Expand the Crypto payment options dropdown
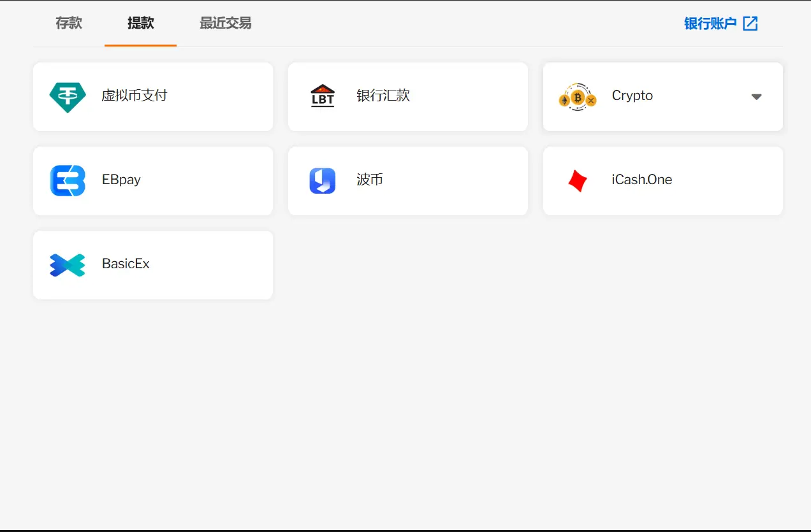811x532 pixels. pyautogui.click(x=756, y=97)
